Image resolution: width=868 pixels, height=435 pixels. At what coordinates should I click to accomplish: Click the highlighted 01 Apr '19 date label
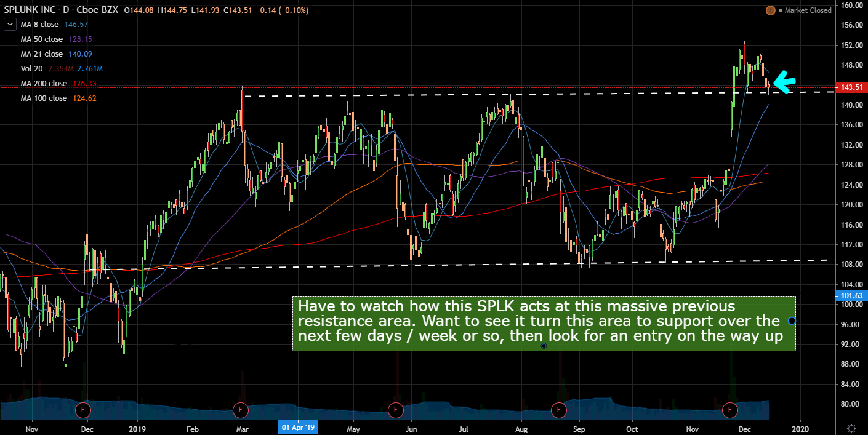(x=297, y=427)
